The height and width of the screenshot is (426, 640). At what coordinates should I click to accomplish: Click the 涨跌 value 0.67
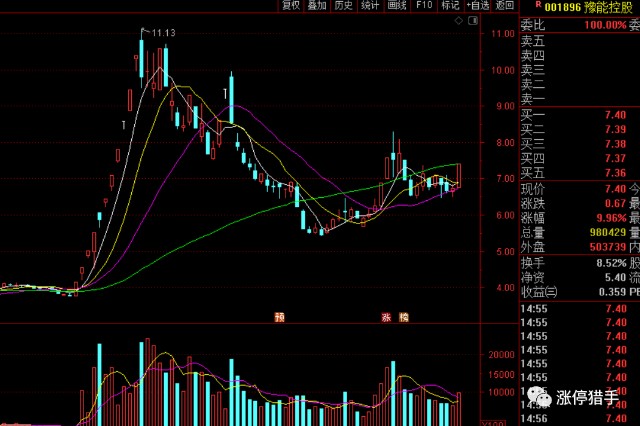[x=616, y=203]
